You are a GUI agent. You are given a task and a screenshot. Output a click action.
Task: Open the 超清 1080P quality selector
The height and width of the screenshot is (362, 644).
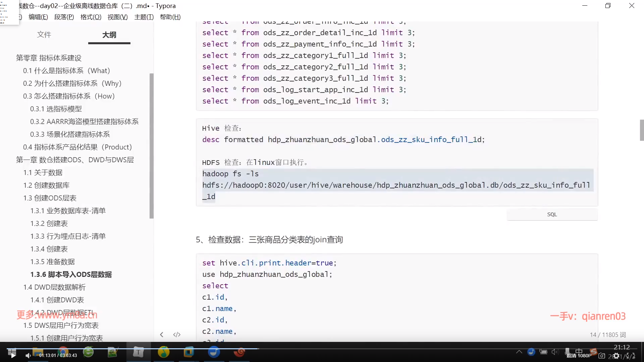click(x=579, y=356)
